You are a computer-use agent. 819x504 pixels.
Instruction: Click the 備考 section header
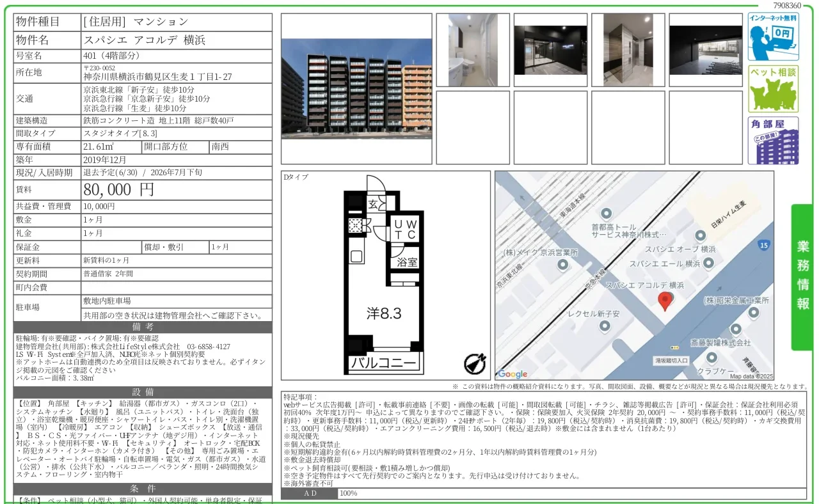click(143, 327)
